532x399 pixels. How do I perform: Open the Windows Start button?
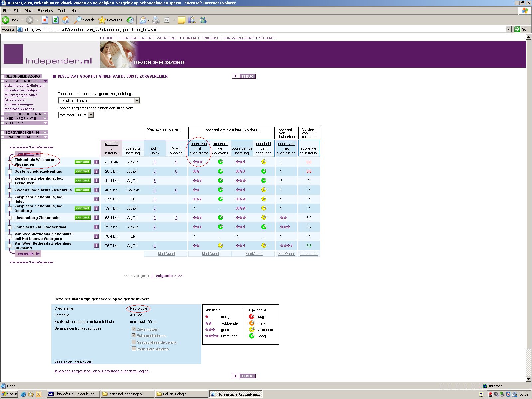click(x=9, y=394)
